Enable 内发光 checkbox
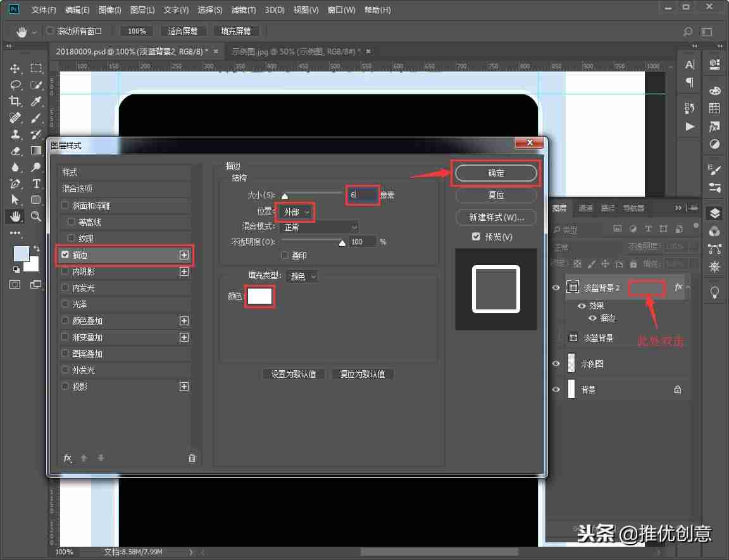 tap(65, 288)
